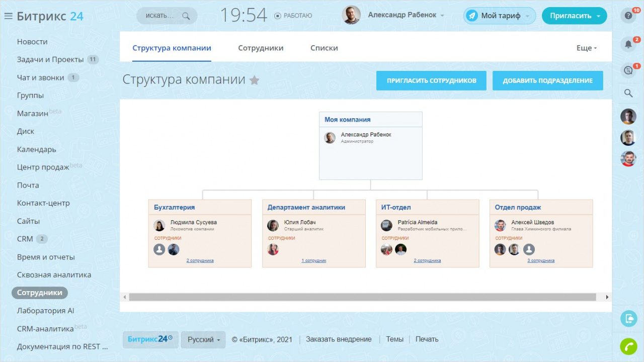
Task: Open Новости in left menu
Action: (x=32, y=42)
